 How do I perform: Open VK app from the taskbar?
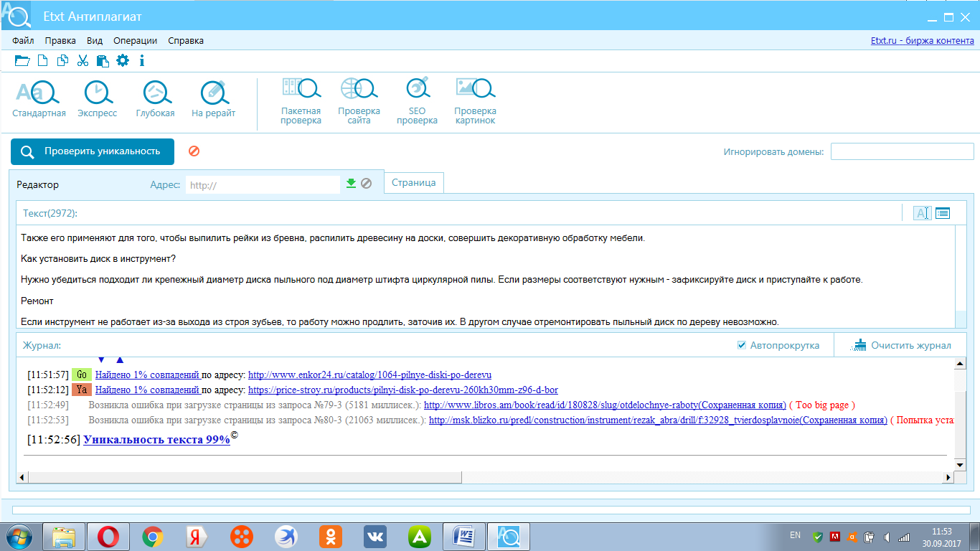375,537
